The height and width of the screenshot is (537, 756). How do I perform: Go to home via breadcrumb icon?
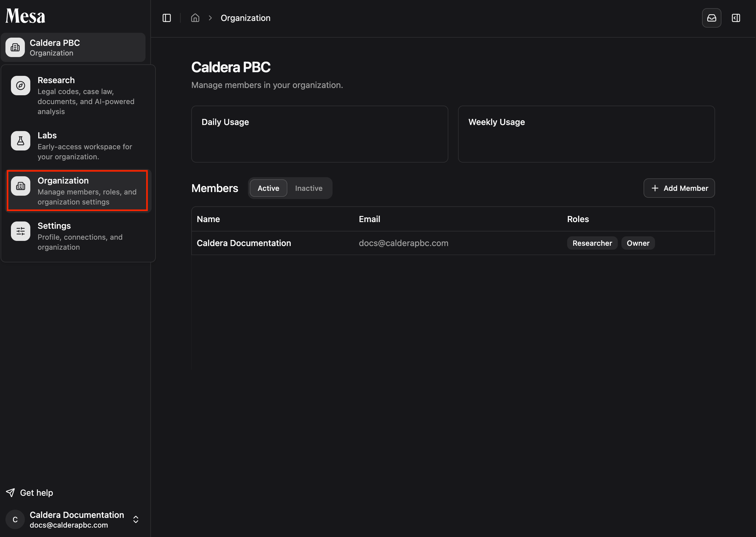click(195, 18)
